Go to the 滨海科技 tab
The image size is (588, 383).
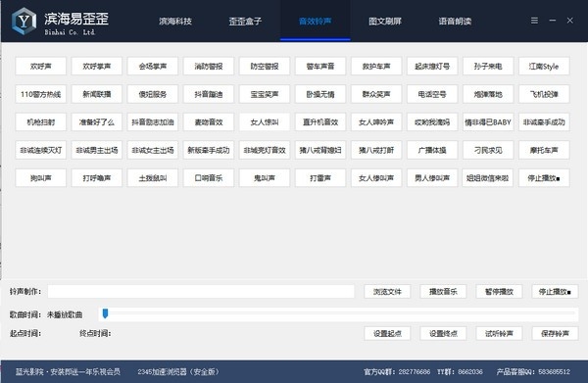(175, 22)
